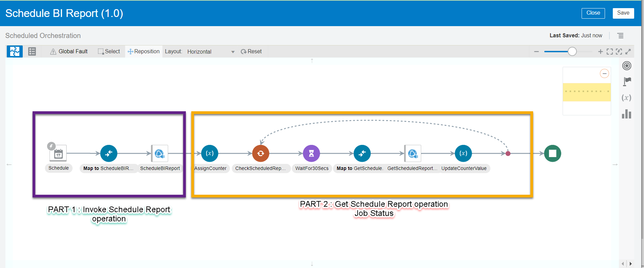The height and width of the screenshot is (268, 644).
Task: Open the tracking business identifiers flag icon
Action: 627,81
